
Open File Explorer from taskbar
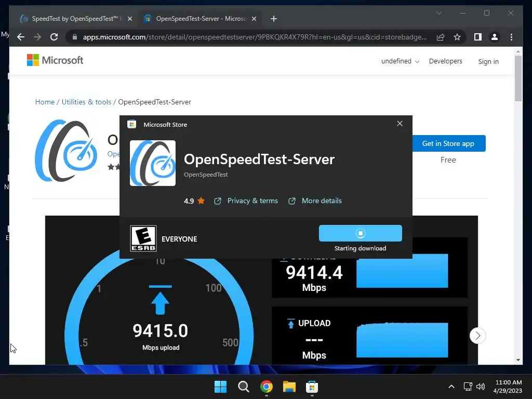point(289,387)
